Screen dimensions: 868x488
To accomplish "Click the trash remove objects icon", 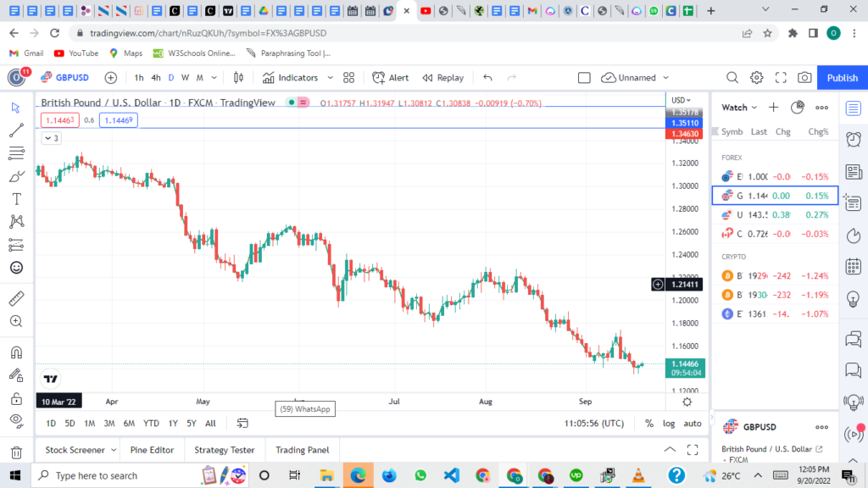I will [16, 452].
